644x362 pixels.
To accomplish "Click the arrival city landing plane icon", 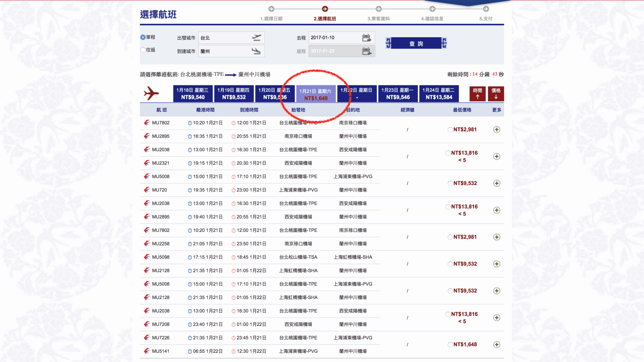I will (x=256, y=51).
